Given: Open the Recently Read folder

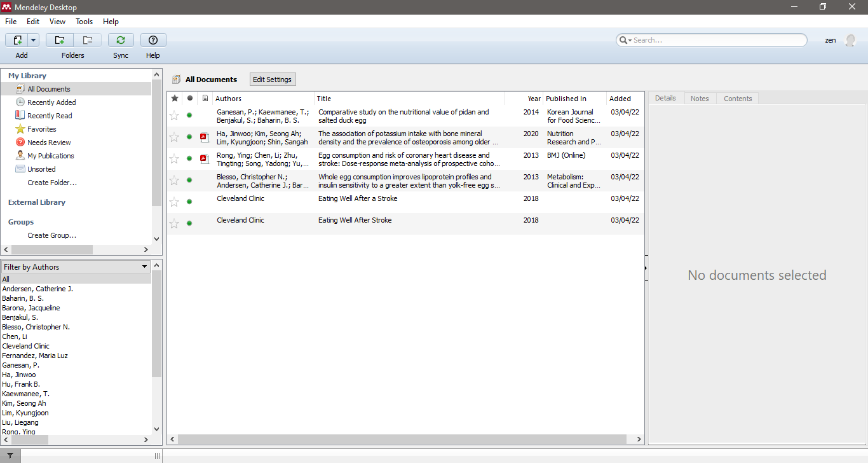Looking at the screenshot, I should 50,116.
